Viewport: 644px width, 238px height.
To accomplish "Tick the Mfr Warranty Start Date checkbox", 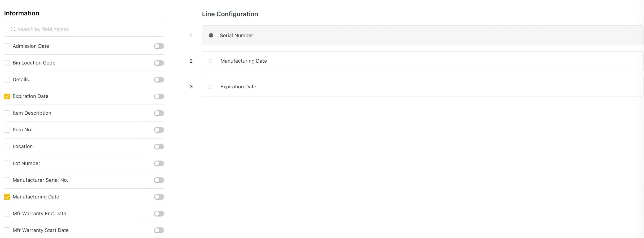I will click(x=7, y=230).
